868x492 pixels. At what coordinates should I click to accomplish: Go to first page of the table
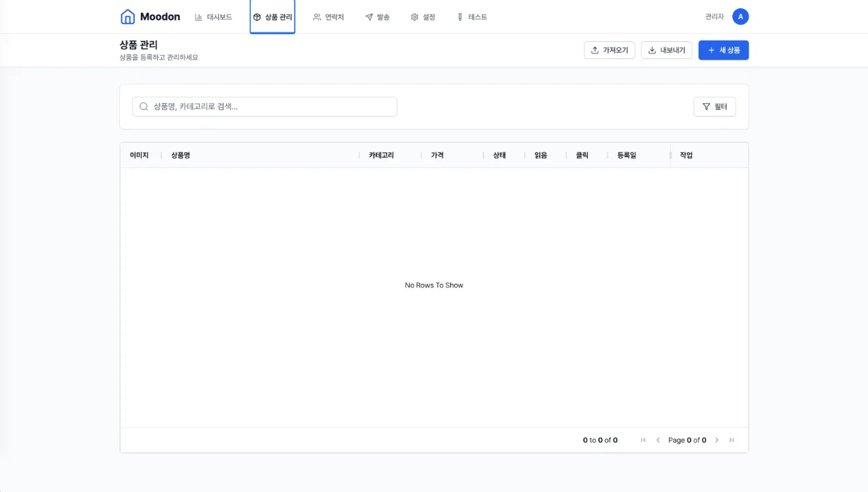coord(644,440)
